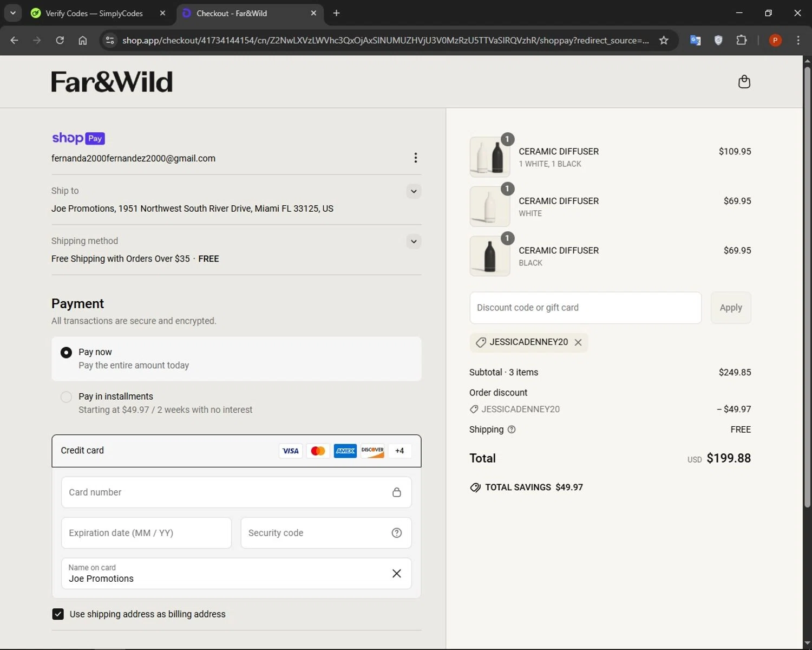The image size is (812, 650).
Task: Click the Amex card logo
Action: pos(345,451)
